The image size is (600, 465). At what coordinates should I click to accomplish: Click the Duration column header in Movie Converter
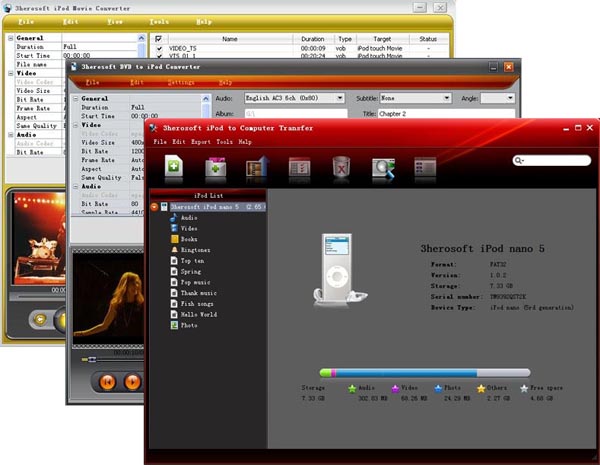point(313,39)
